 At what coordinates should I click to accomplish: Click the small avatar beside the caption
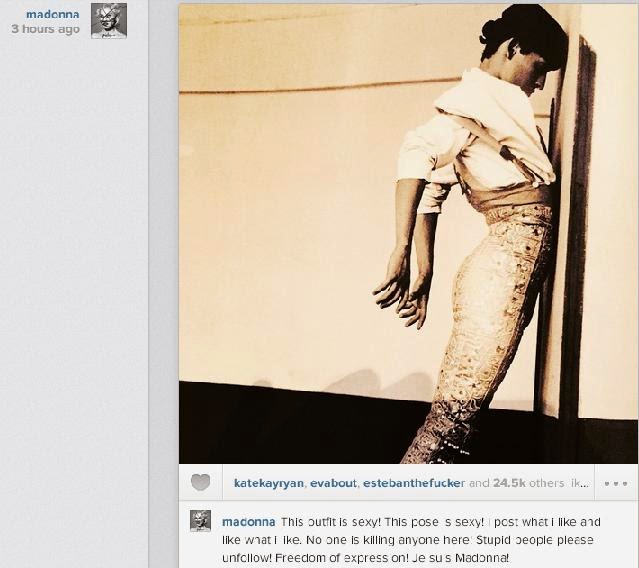[x=201, y=521]
